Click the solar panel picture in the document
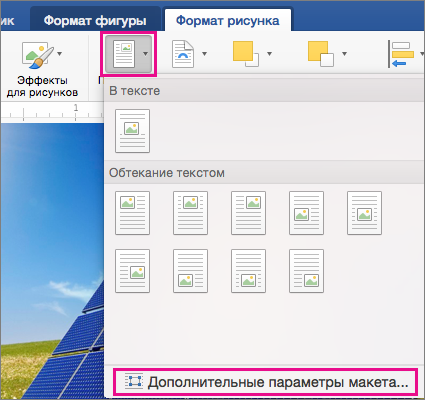 point(52,260)
